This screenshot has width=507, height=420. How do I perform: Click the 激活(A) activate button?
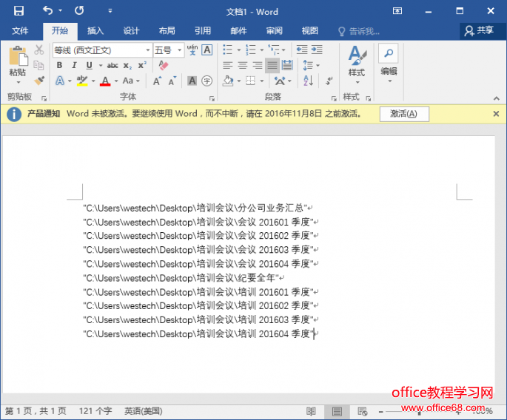pos(404,114)
